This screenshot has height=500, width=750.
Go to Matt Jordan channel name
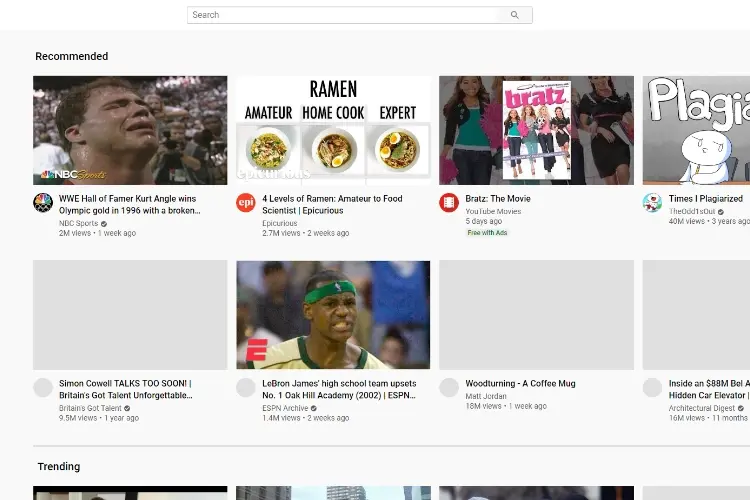486,396
